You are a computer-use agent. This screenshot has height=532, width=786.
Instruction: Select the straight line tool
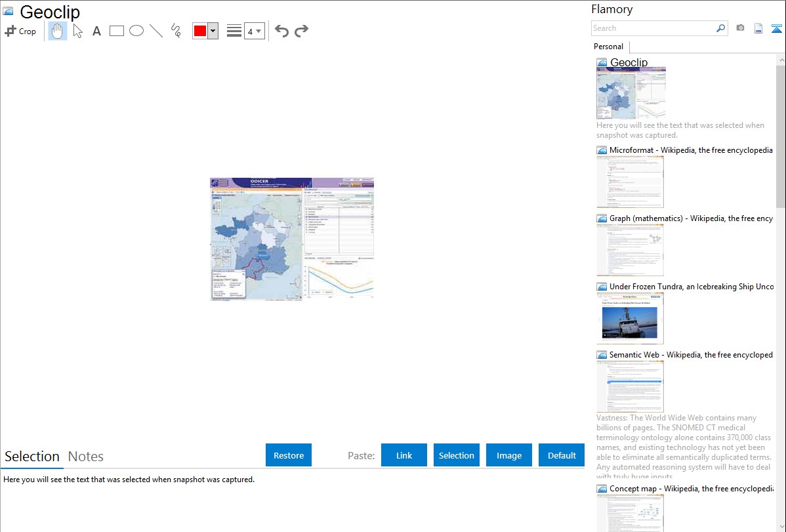coord(156,31)
